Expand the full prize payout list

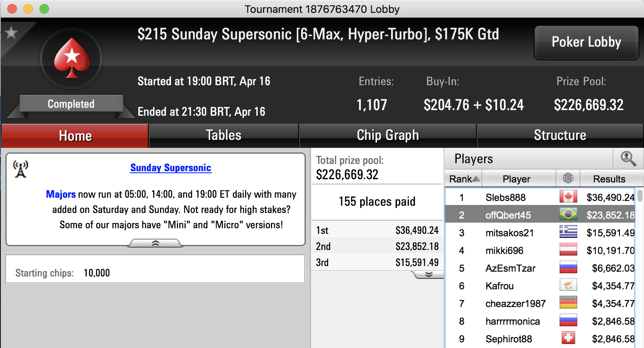point(429,274)
